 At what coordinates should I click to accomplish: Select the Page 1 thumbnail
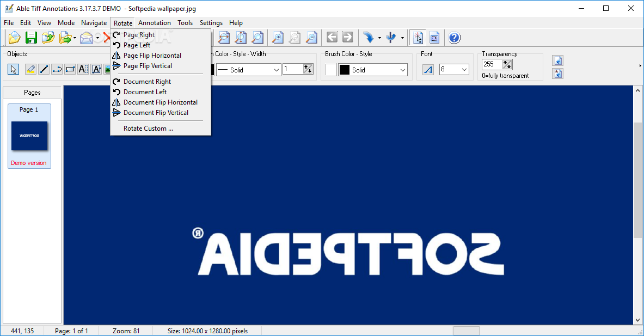[x=29, y=136]
